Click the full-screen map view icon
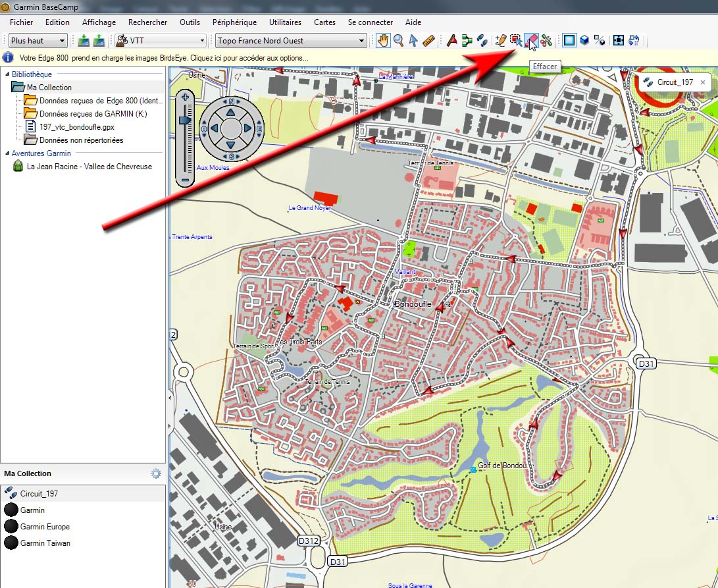The height and width of the screenshot is (588, 718). (x=618, y=40)
